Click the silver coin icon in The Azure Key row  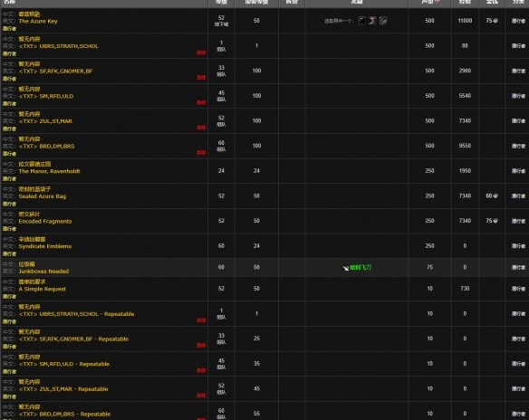pos(495,21)
